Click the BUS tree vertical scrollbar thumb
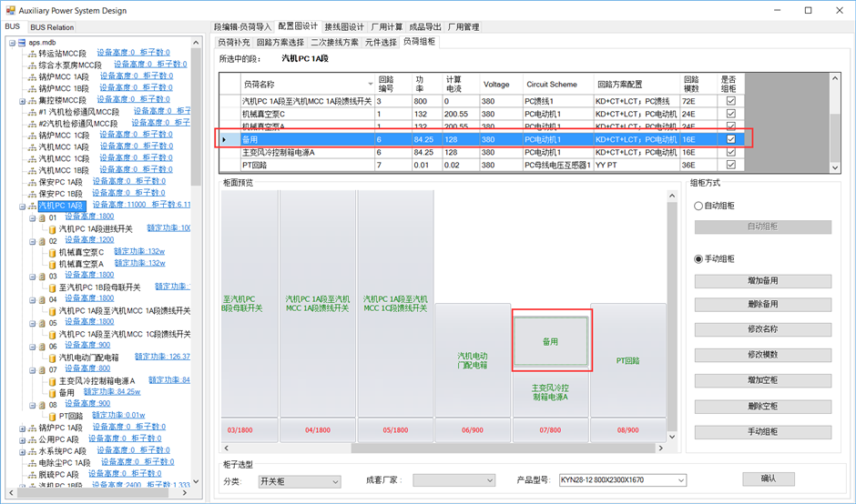This screenshot has height=504, width=856. click(196, 116)
